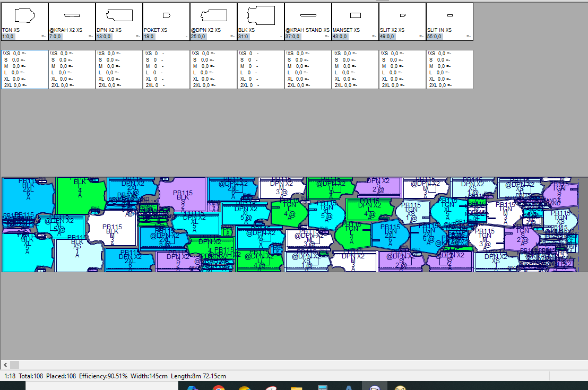Select the purple PB115 BLK piece in marker
Image resolution: width=588 pixels, height=390 pixels.
coord(183,196)
